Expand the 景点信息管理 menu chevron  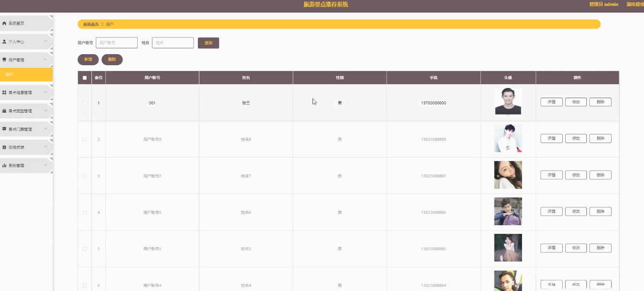click(45, 92)
